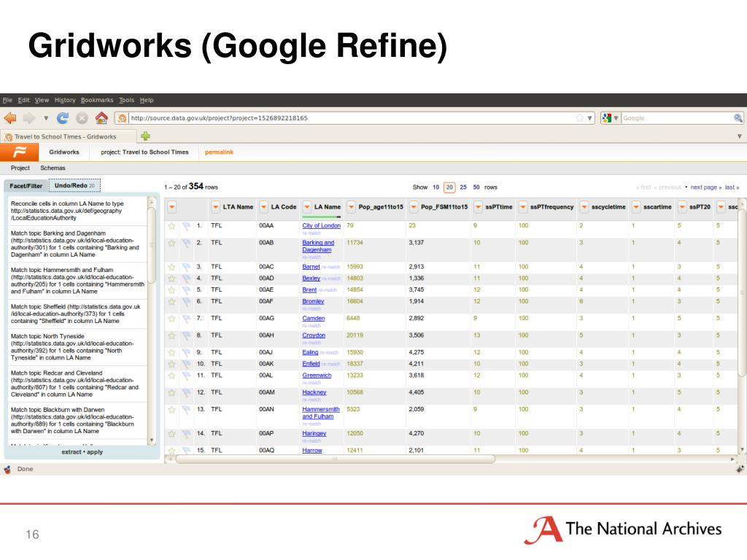Open the history dropdown arrow beside Forward
The image size is (747, 560).
[46, 117]
